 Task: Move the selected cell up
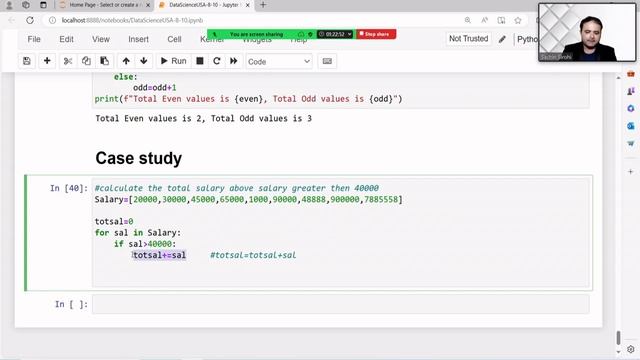(x=126, y=61)
